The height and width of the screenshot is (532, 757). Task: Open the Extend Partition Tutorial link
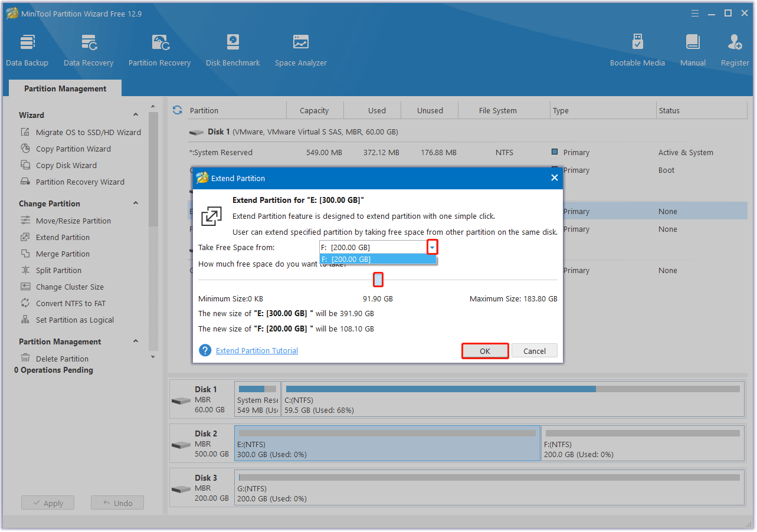point(257,350)
